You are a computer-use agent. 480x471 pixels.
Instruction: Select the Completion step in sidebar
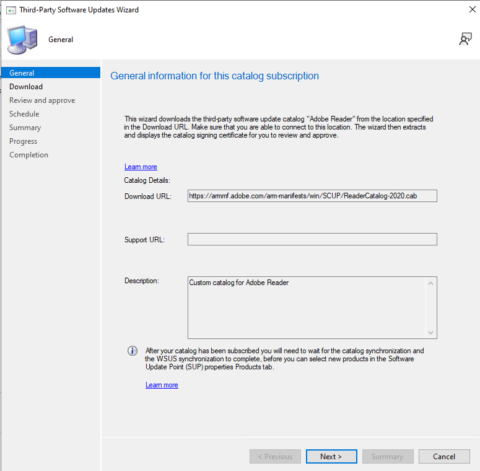29,155
